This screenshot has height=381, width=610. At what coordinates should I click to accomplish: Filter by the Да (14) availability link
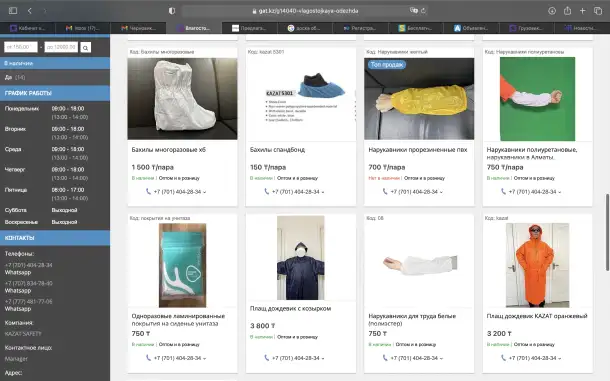(x=15, y=77)
